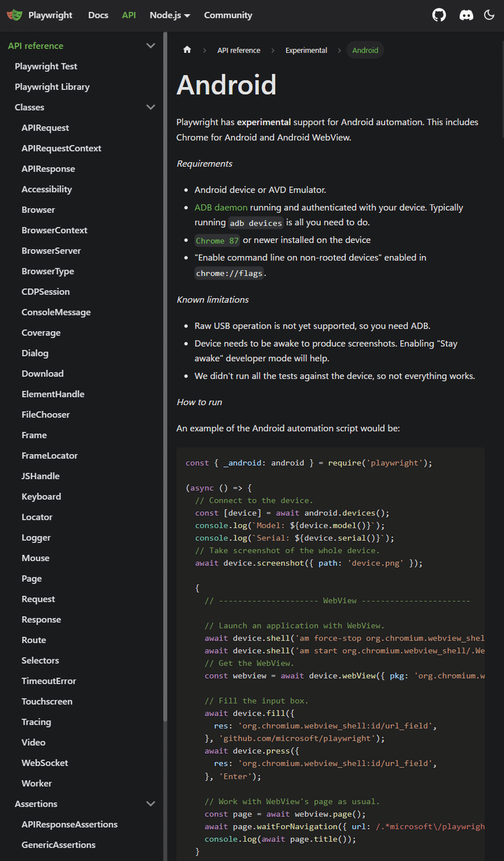504x861 pixels.
Task: Click the Android breadcrumb item
Action: click(365, 50)
